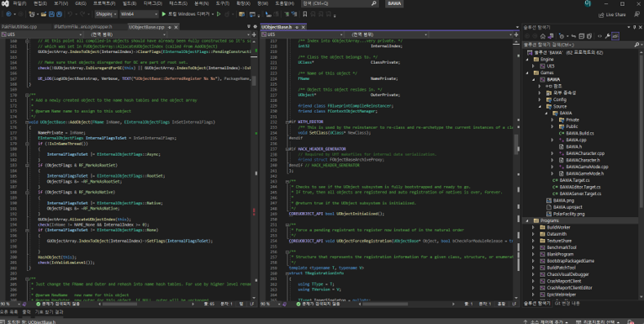644x324 pixels.
Task: Click Pending Changes Filter clock icon
Action: pos(562,36)
